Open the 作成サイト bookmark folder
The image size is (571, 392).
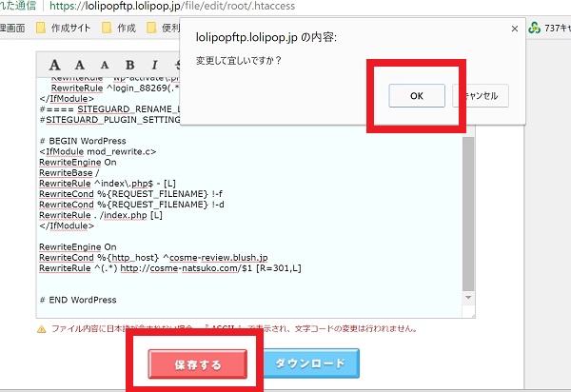point(64,28)
